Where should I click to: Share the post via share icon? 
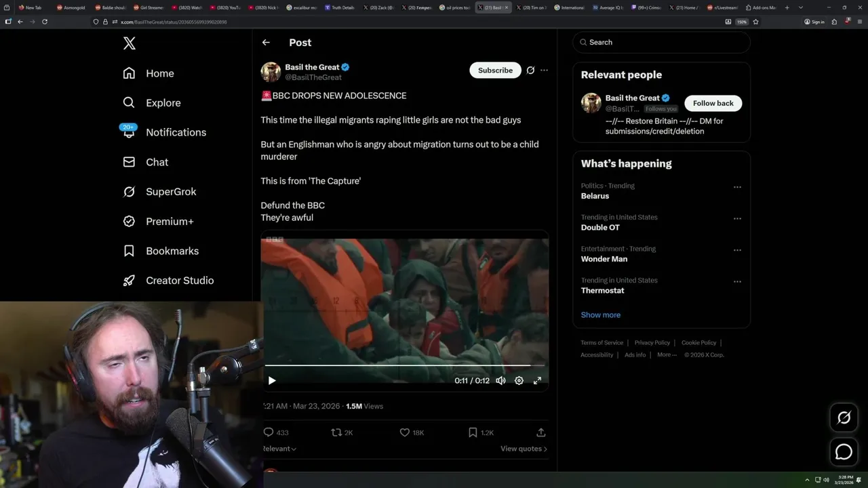click(x=541, y=432)
